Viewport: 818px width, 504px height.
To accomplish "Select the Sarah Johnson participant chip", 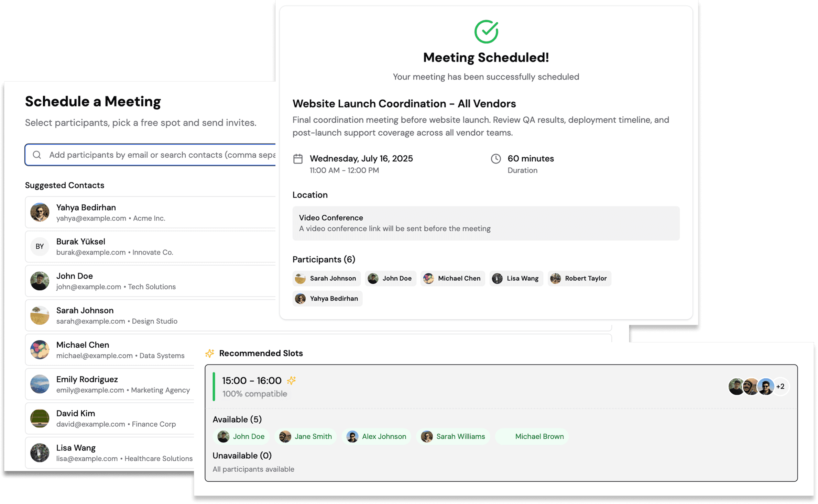I will click(x=326, y=278).
